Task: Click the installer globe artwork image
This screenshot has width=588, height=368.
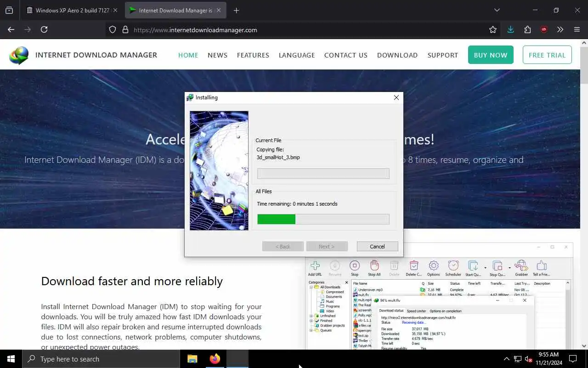Action: coord(219,171)
